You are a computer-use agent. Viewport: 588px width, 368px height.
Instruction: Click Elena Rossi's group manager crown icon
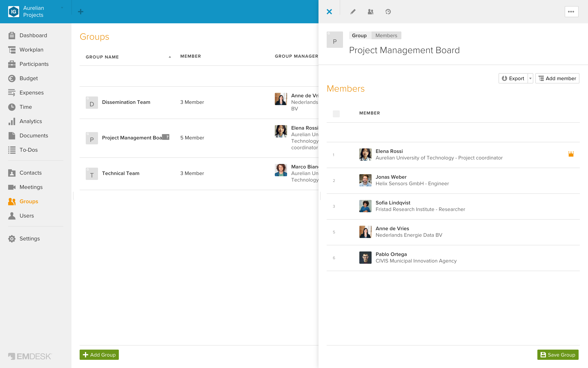tap(571, 154)
